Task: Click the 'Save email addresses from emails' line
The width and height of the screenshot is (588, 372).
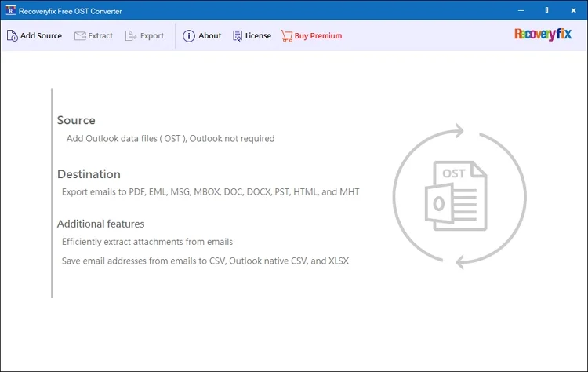Action: pyautogui.click(x=205, y=261)
